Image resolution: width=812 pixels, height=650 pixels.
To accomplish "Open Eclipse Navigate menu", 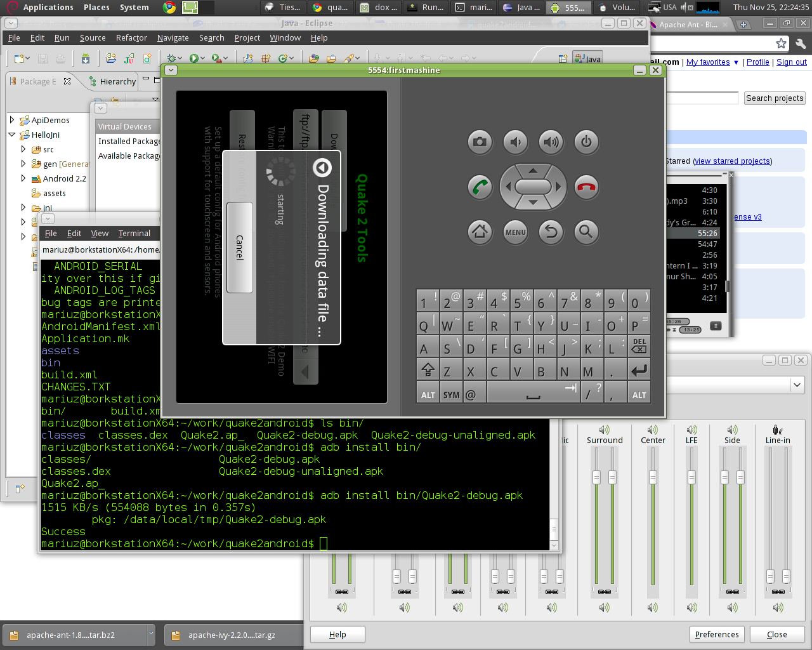I will click(173, 38).
